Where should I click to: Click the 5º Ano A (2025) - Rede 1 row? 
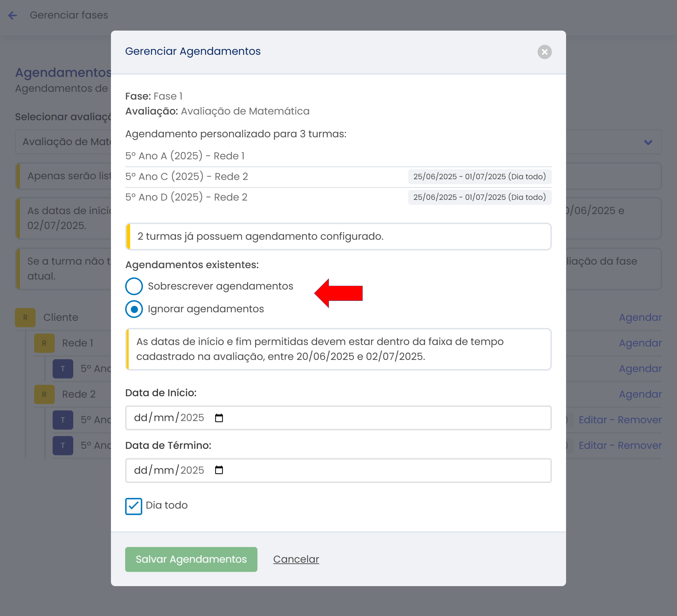coord(338,156)
